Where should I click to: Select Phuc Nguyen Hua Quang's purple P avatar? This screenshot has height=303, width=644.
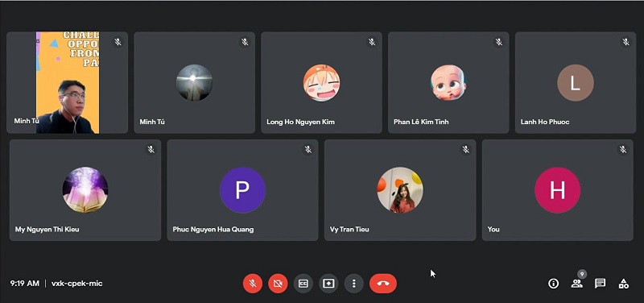242,190
